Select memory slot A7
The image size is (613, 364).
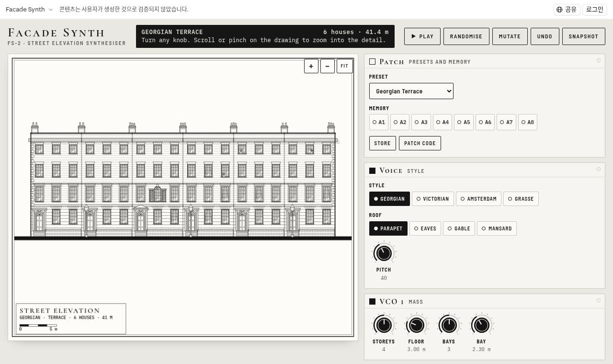506,122
